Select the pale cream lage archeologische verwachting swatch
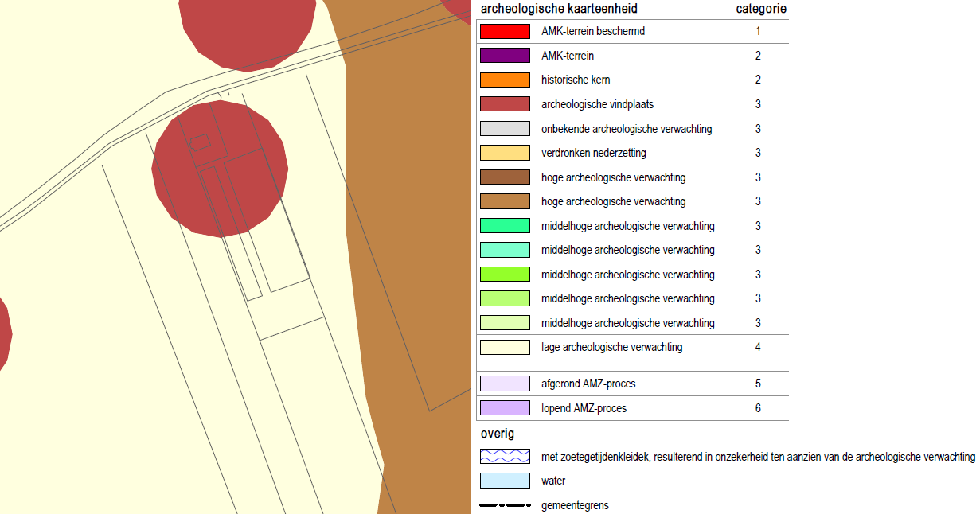 point(505,347)
